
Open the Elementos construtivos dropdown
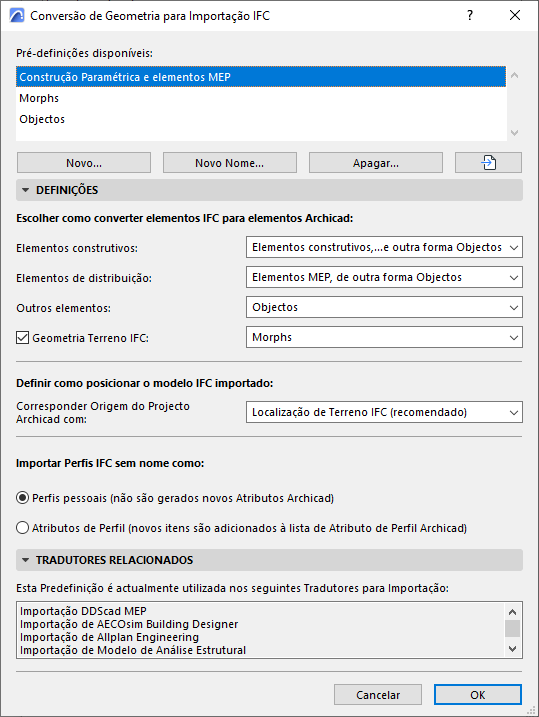[x=384, y=247]
